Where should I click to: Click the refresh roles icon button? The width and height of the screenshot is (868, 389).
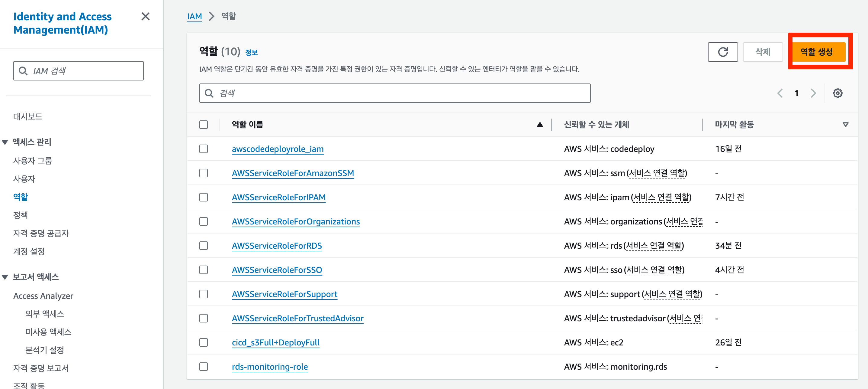click(722, 52)
